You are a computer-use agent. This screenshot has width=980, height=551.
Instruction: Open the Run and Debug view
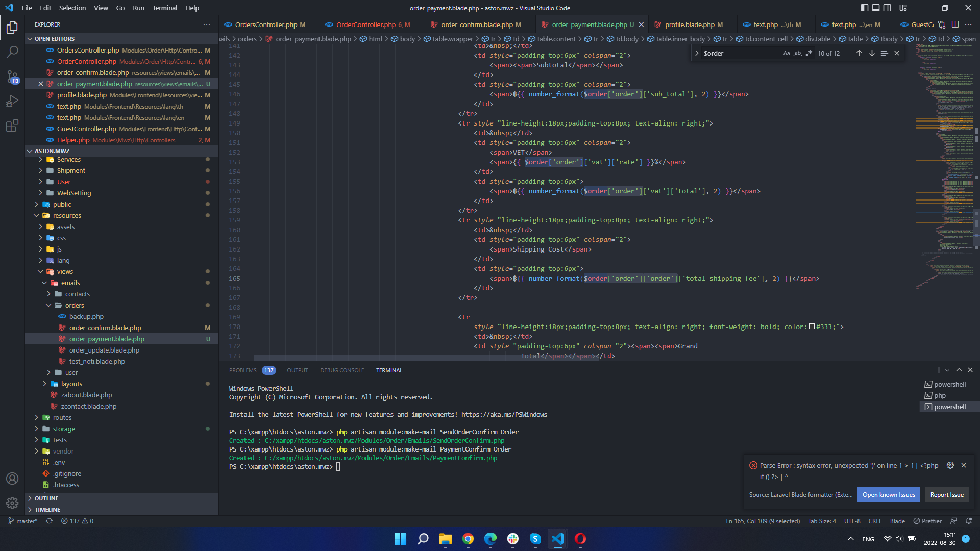[12, 101]
